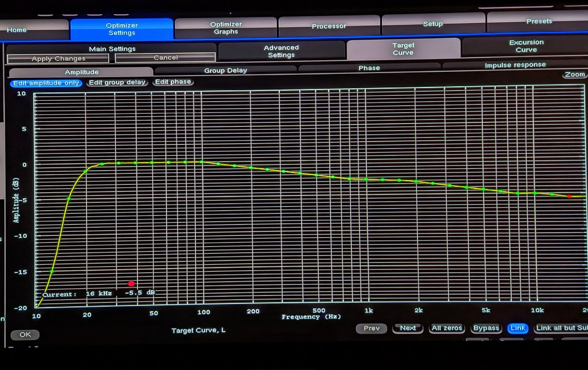The width and height of the screenshot is (588, 370).
Task: Click the '10k' frequency axis label
Action: (537, 310)
